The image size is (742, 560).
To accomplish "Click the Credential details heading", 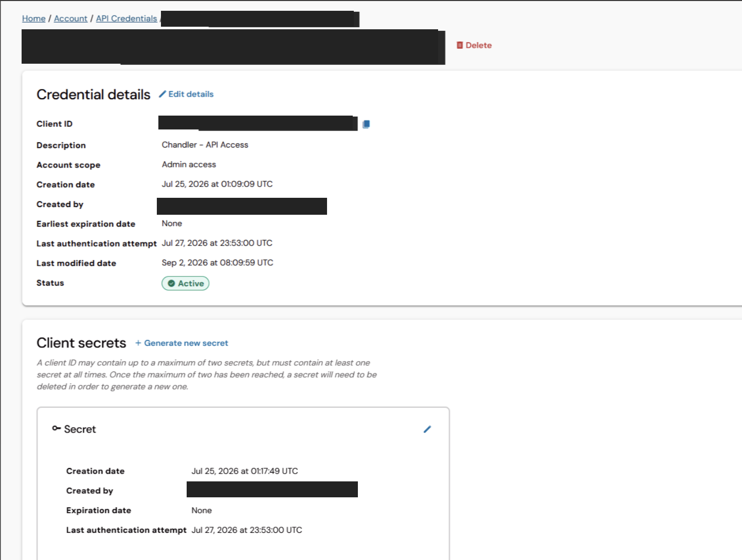I will (94, 95).
